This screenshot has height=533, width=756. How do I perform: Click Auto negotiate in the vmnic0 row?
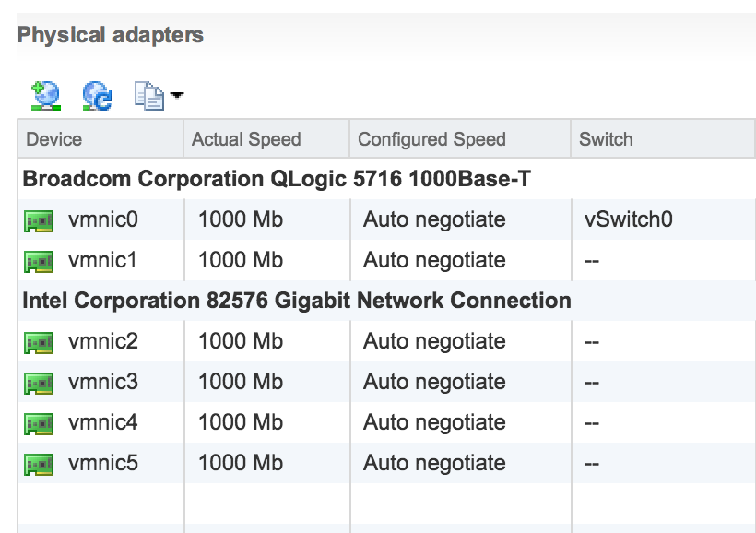coord(434,220)
